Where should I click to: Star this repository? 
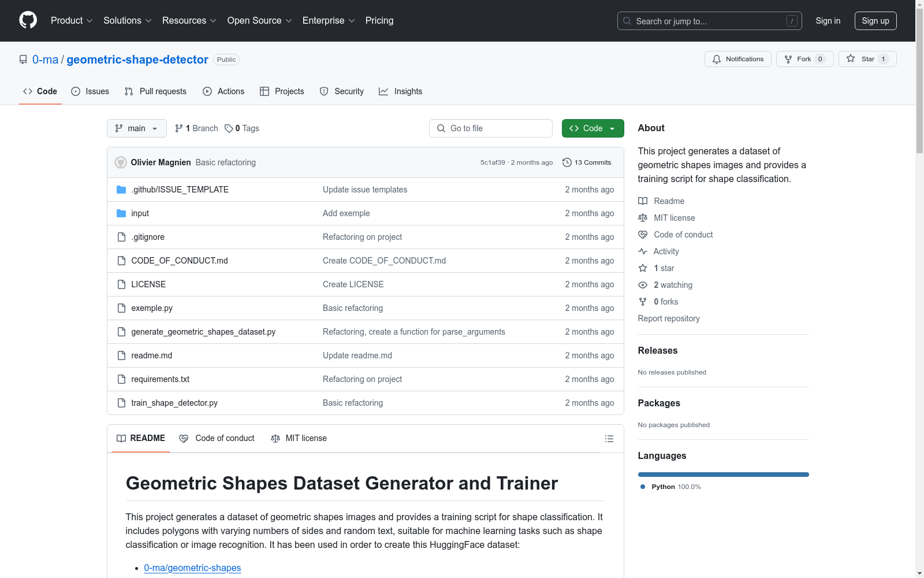point(867,59)
